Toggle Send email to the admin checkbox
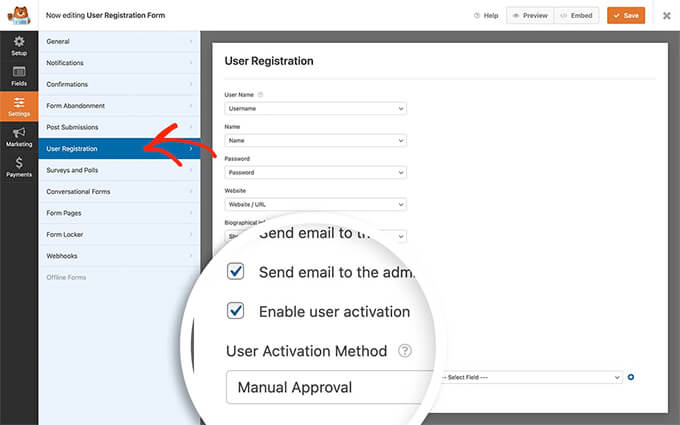 point(236,272)
